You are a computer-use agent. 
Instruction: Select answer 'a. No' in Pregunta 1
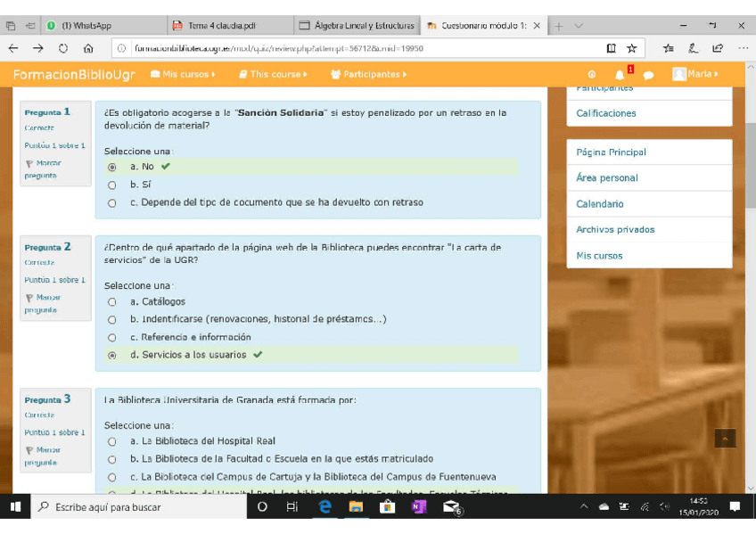click(x=111, y=168)
